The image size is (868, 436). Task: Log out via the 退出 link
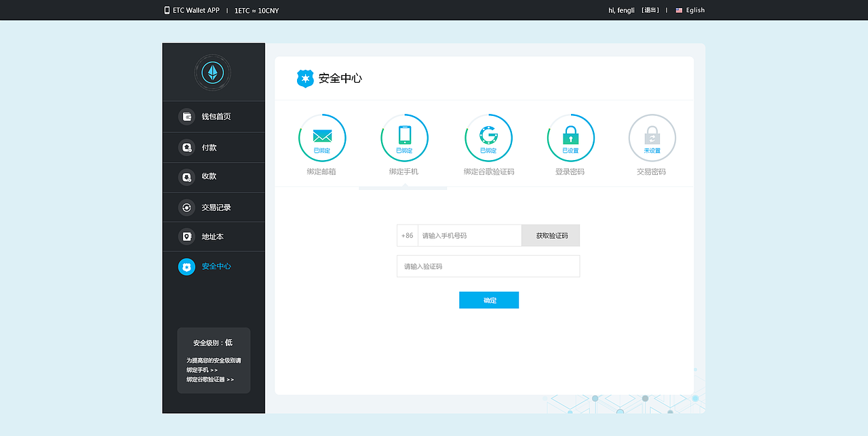pos(650,10)
